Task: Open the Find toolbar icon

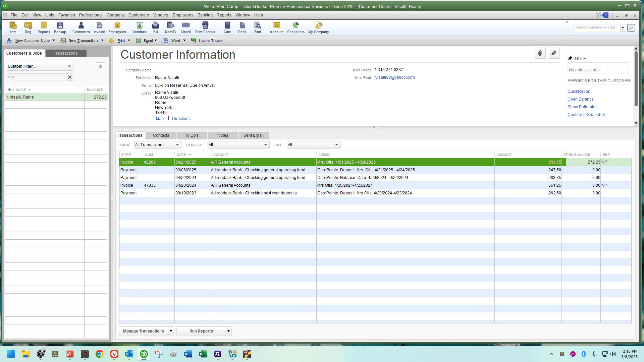Action: (258, 27)
